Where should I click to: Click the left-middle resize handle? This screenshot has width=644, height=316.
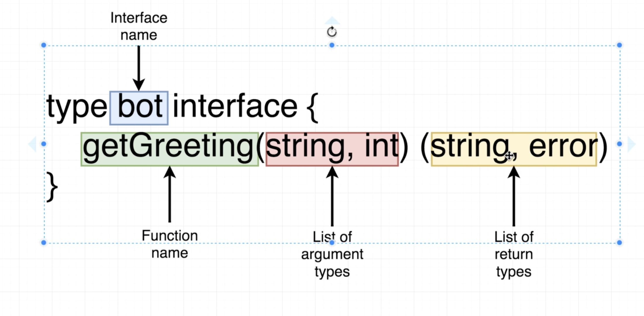pyautogui.click(x=44, y=144)
